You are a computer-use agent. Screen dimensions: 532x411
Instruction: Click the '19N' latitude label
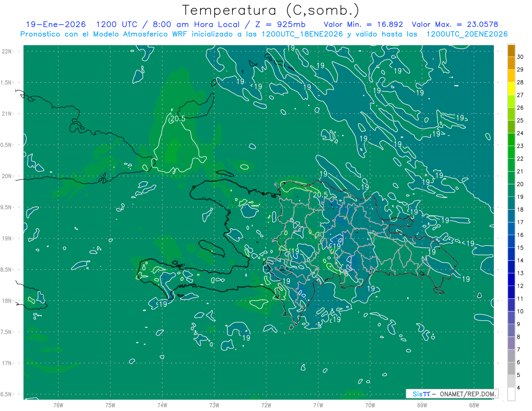click(x=7, y=239)
